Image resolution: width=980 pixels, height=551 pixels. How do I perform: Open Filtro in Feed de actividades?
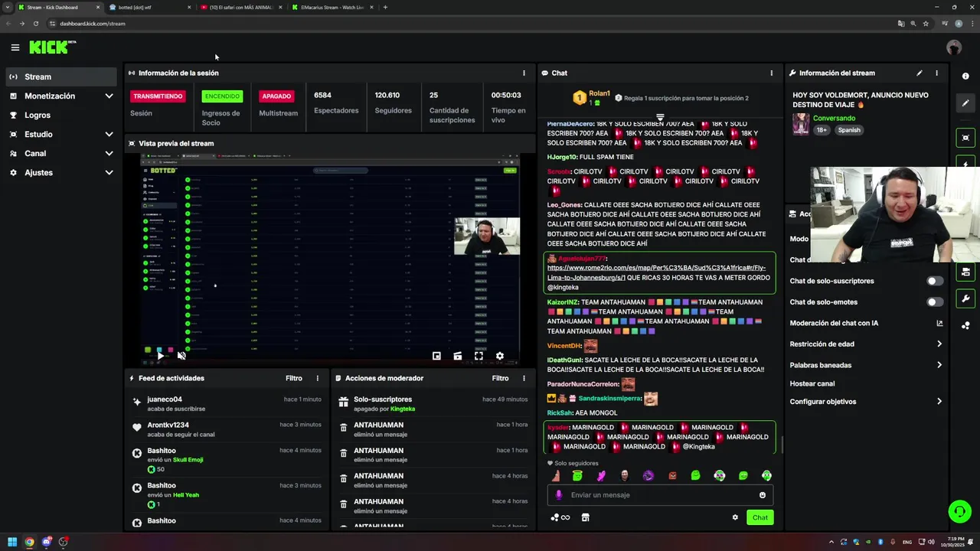(x=294, y=378)
